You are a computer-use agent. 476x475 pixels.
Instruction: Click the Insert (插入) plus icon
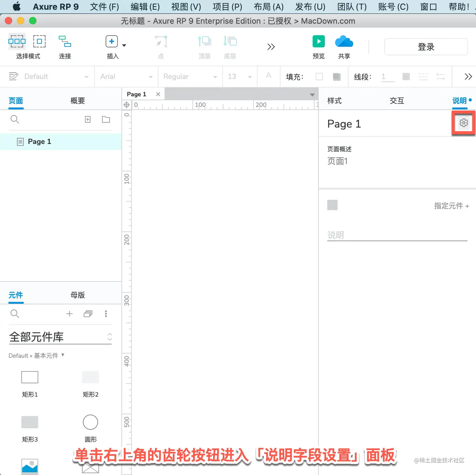[x=111, y=41]
